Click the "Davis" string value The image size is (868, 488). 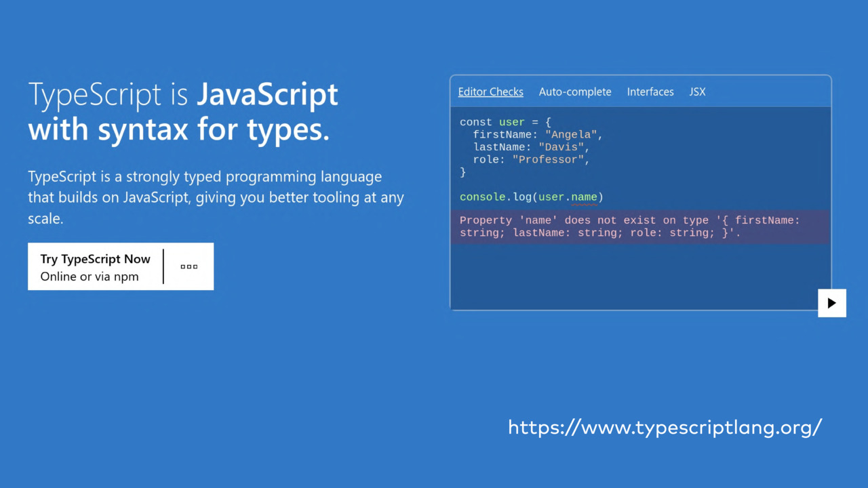tap(561, 147)
